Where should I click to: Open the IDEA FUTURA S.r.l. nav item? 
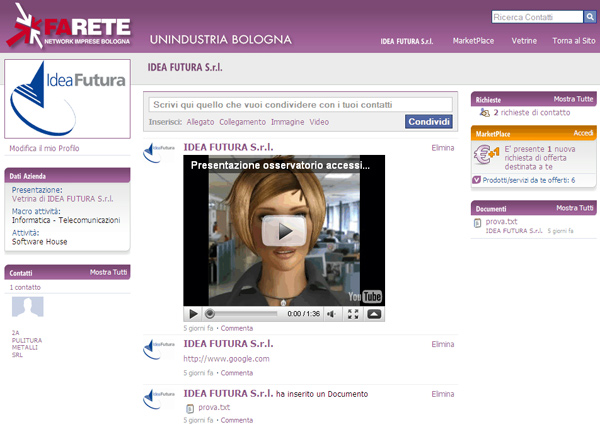tap(407, 41)
